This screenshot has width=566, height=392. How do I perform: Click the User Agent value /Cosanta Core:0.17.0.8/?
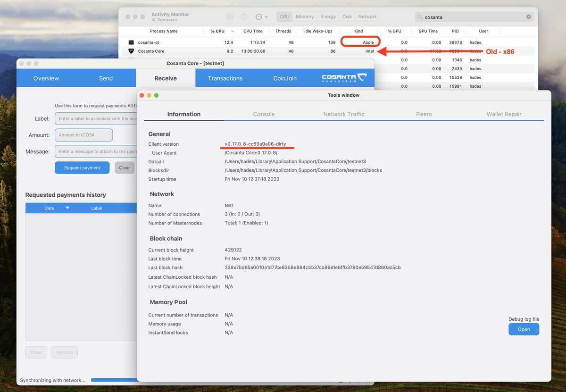pyautogui.click(x=251, y=153)
